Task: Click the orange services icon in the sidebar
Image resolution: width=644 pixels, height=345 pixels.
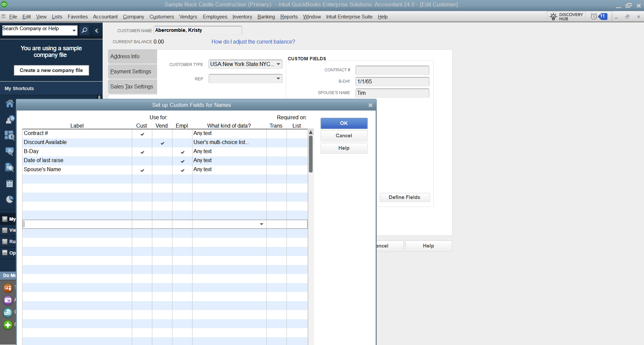Action: [x=8, y=288]
